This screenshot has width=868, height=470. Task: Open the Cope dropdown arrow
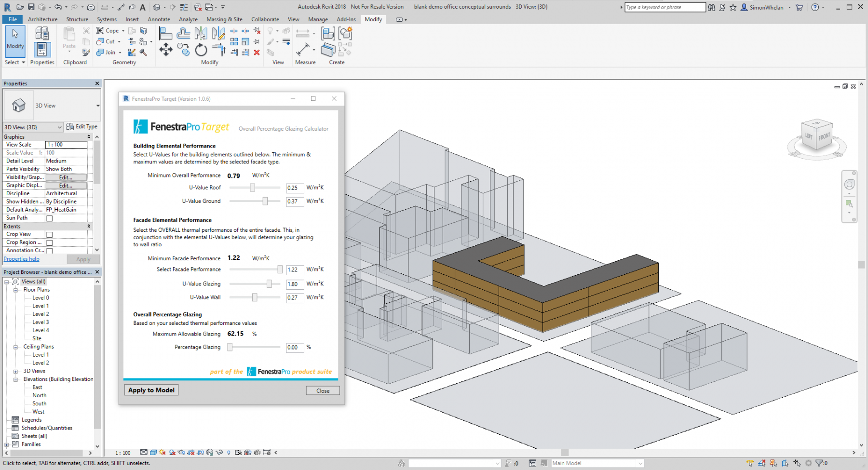point(123,31)
